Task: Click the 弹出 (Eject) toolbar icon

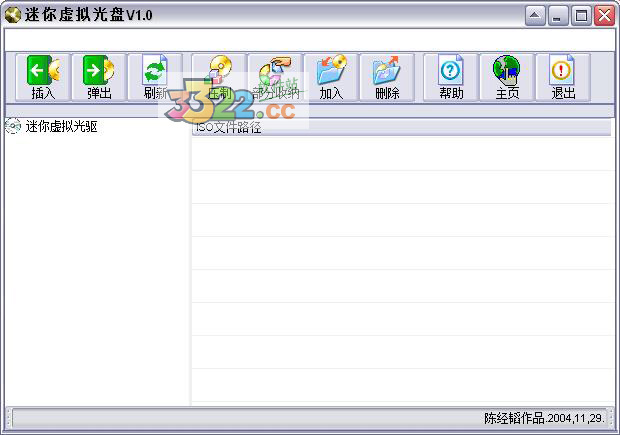Action: point(99,78)
